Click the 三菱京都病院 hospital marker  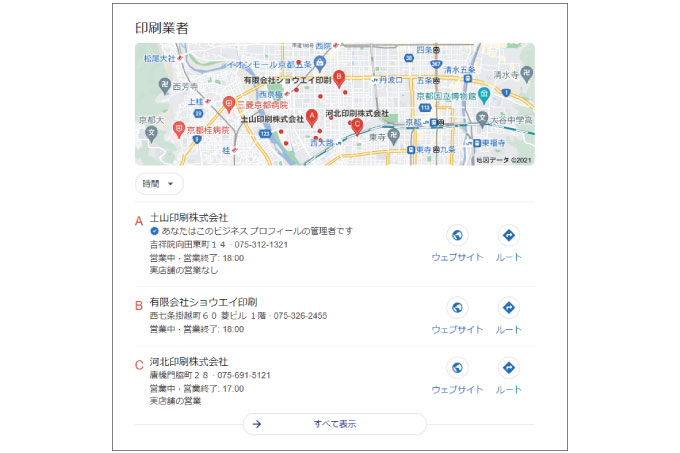pos(229,104)
